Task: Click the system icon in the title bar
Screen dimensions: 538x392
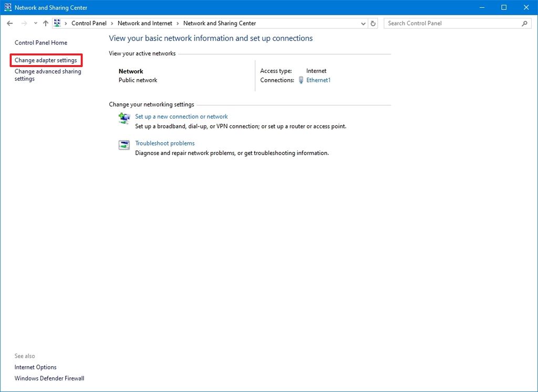Action: pyautogui.click(x=7, y=7)
